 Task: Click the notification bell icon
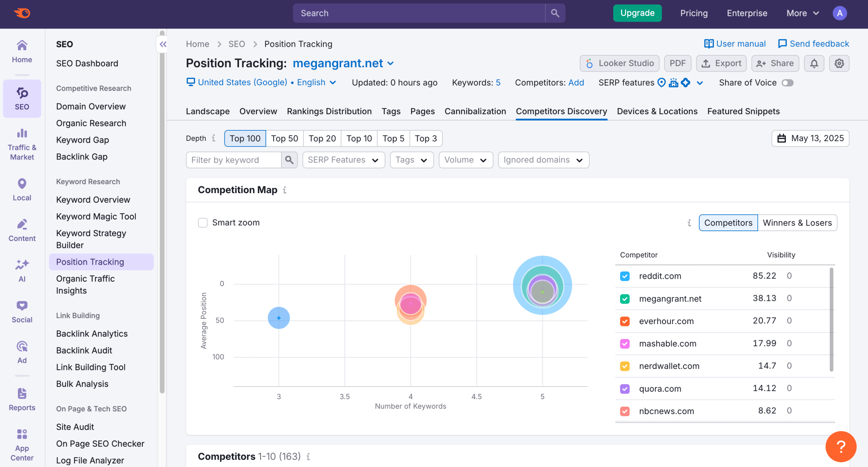tap(814, 63)
